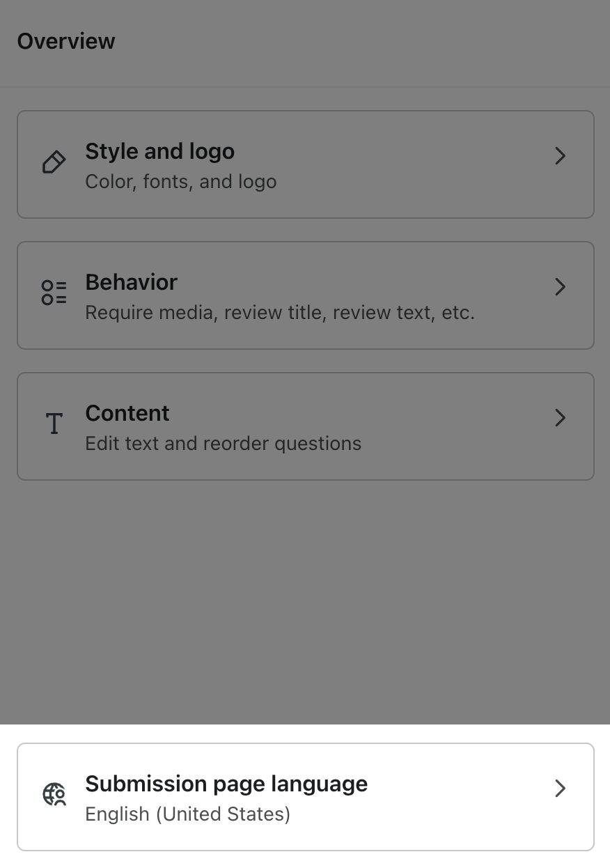
Task: Select the checklist icon next to Behavior
Action: 54,292
